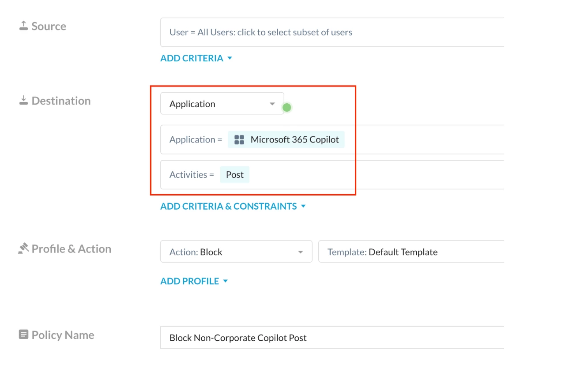Open Template: Default Template selector
This screenshot has width=588, height=384.
tap(411, 252)
